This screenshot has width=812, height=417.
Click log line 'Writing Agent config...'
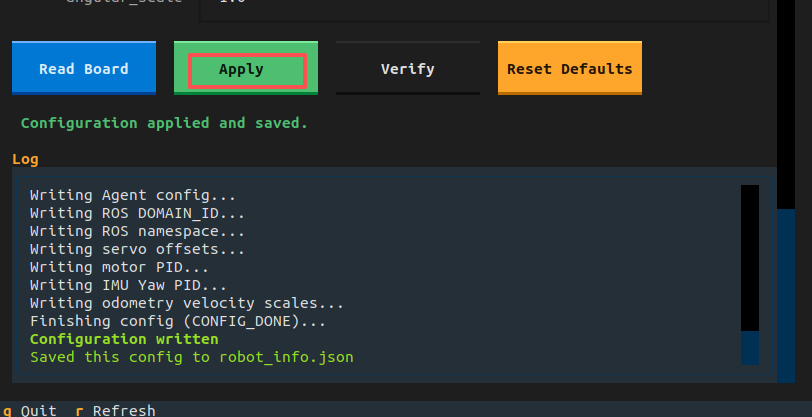pos(133,195)
